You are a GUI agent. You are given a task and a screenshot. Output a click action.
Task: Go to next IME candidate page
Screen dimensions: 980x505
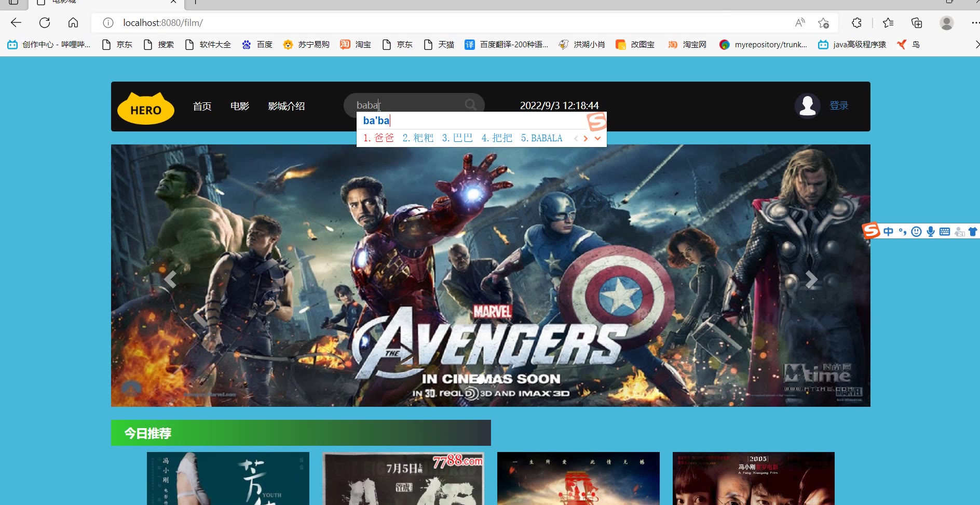586,138
